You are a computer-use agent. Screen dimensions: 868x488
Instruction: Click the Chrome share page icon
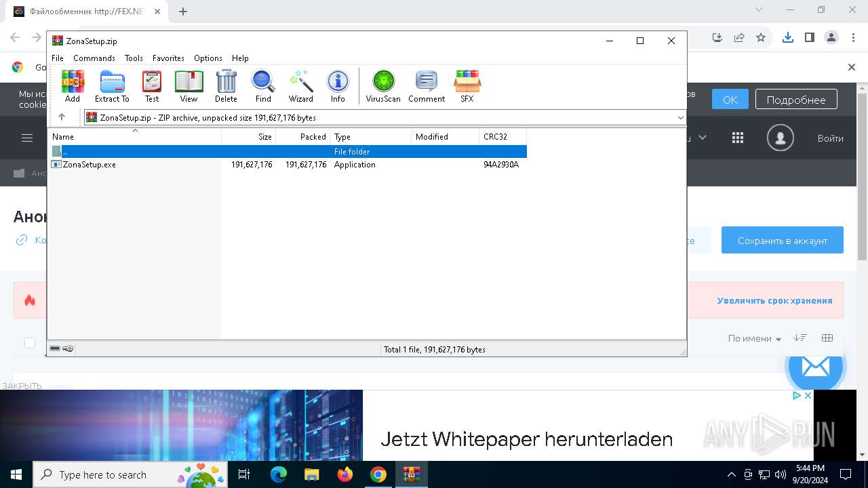pyautogui.click(x=739, y=37)
